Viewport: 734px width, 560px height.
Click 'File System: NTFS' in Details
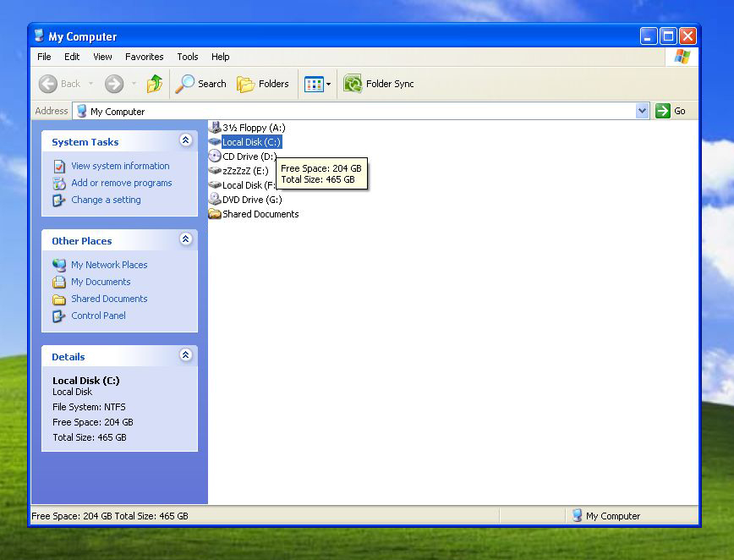point(89,407)
